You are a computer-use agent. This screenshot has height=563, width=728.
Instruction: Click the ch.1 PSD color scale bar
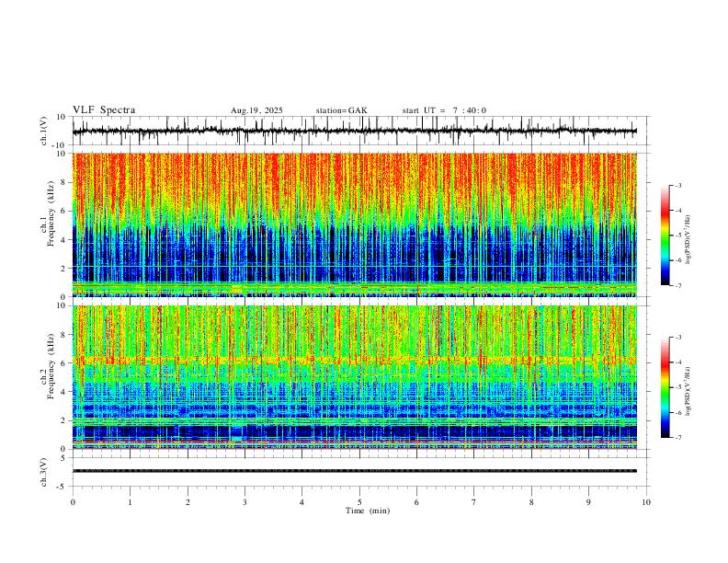pyautogui.click(x=665, y=236)
